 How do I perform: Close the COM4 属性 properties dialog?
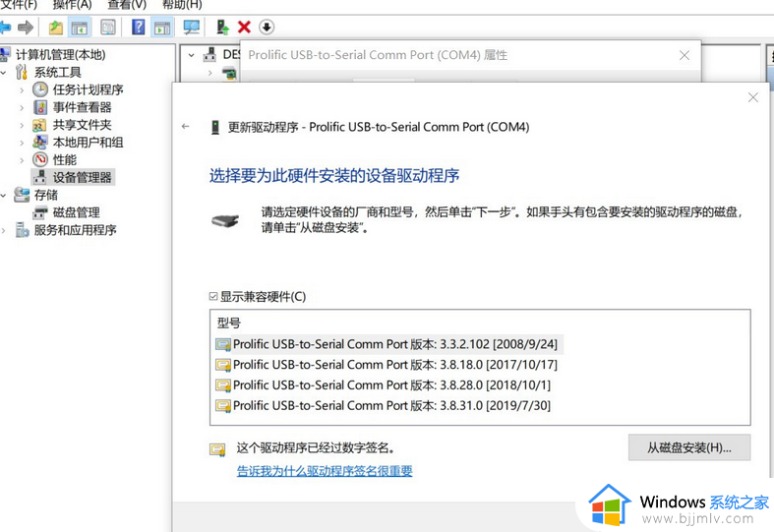coord(685,55)
